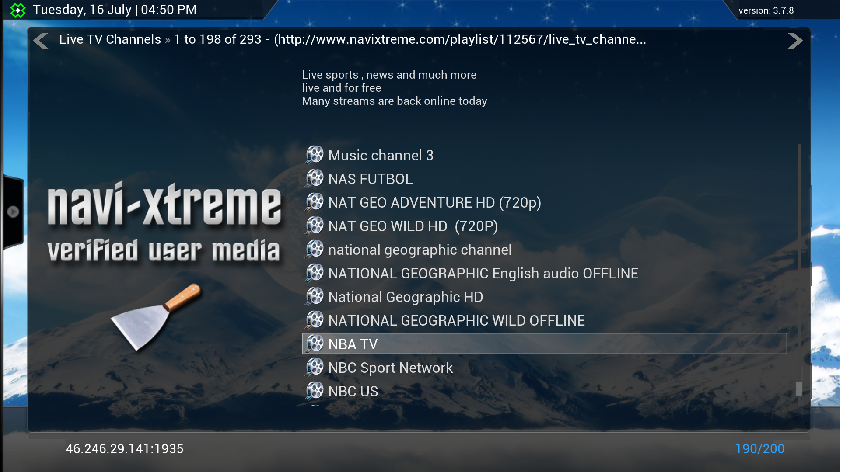
Task: Click film reel icon beside NATIONAL GEOGRAPHIC WILD OFFLINE
Action: pos(315,320)
